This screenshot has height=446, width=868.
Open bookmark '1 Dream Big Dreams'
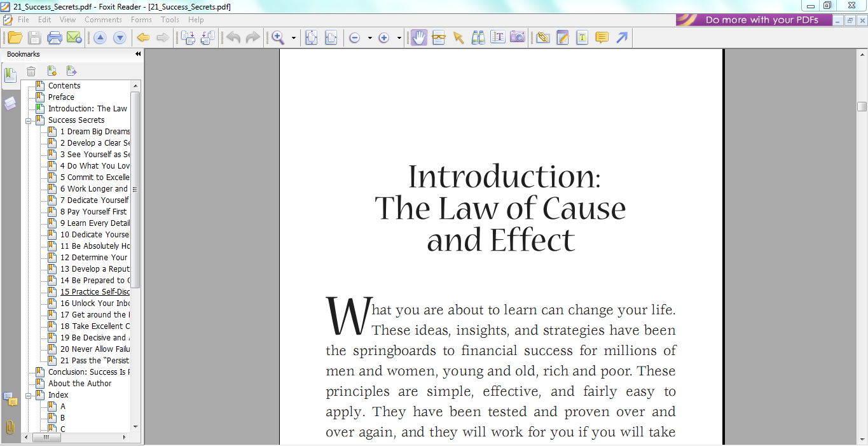tap(95, 132)
